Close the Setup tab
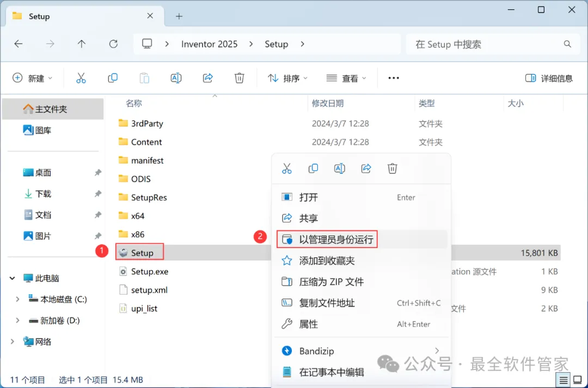Image resolution: width=588 pixels, height=388 pixels. click(150, 16)
